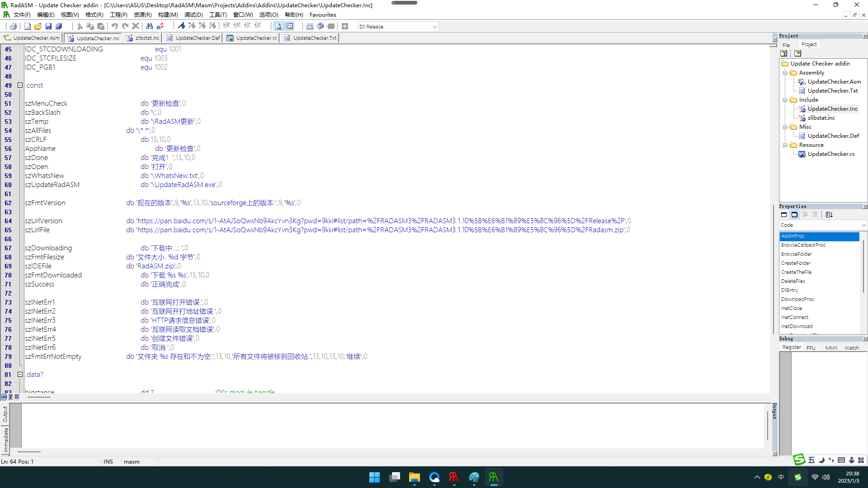Click the output pane vertical scrollbar
Screen dimensions: 868x488
click(x=767, y=425)
